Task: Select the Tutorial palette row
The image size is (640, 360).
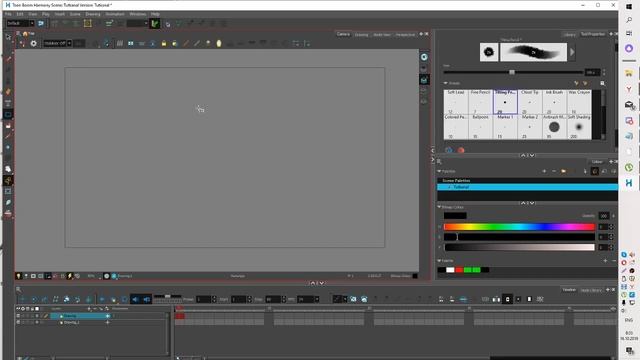Action: pos(527,187)
